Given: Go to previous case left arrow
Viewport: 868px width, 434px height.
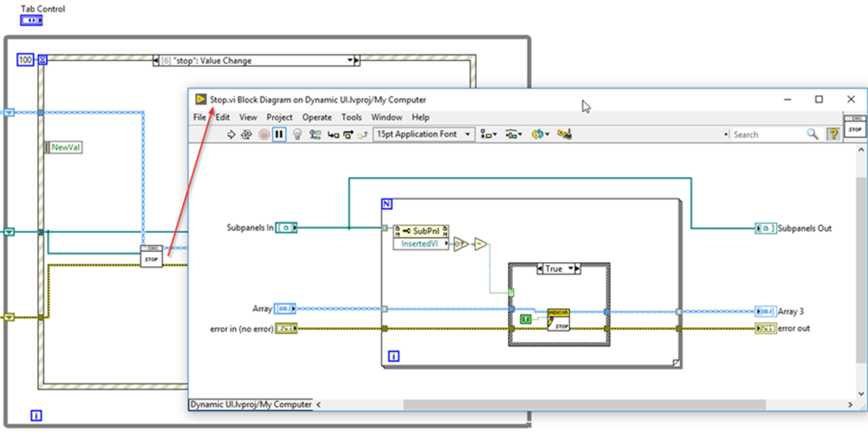Looking at the screenshot, I should [x=540, y=269].
